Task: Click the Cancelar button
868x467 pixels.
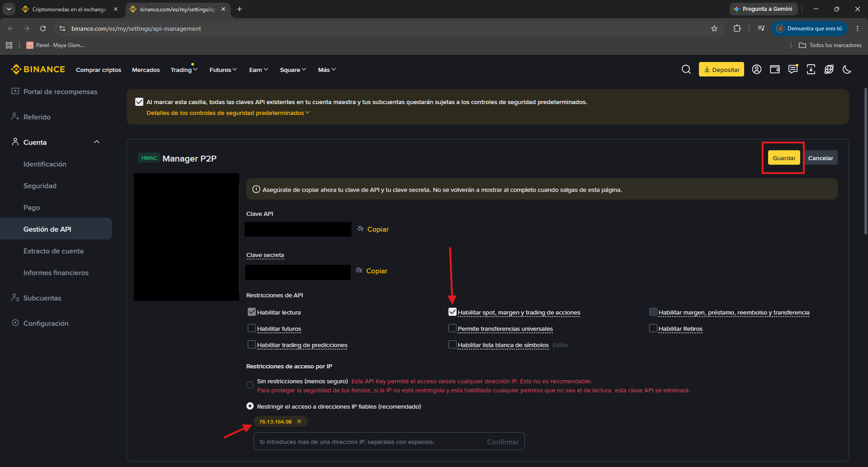Action: [x=820, y=158]
